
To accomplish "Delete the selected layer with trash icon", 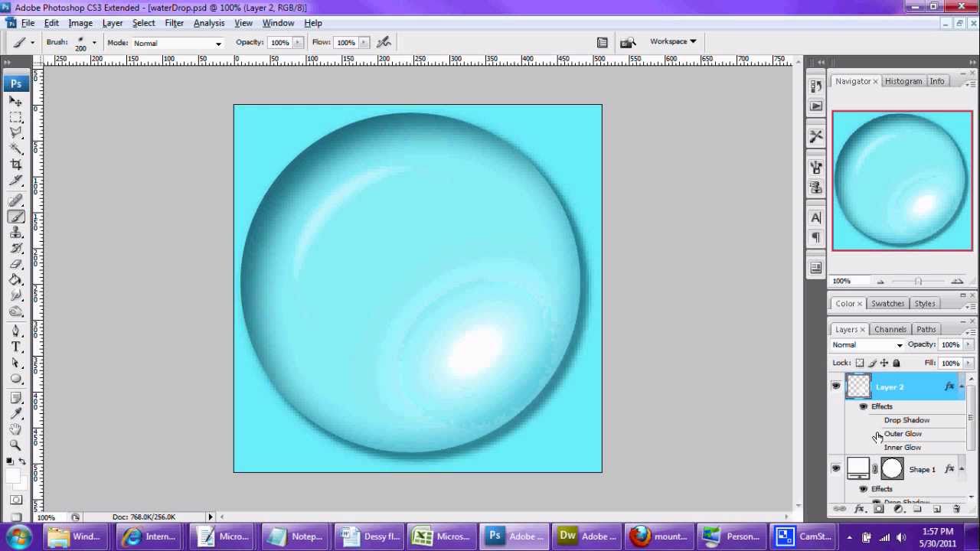I will point(956,509).
